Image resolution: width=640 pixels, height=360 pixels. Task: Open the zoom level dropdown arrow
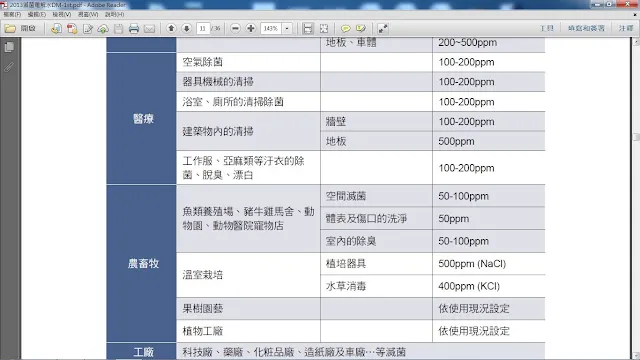(x=287, y=28)
